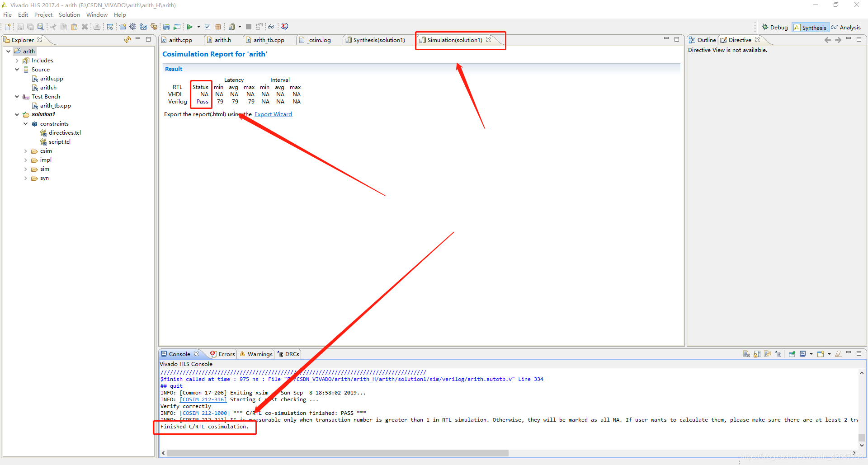Click the New File toolbar icon

8,27
